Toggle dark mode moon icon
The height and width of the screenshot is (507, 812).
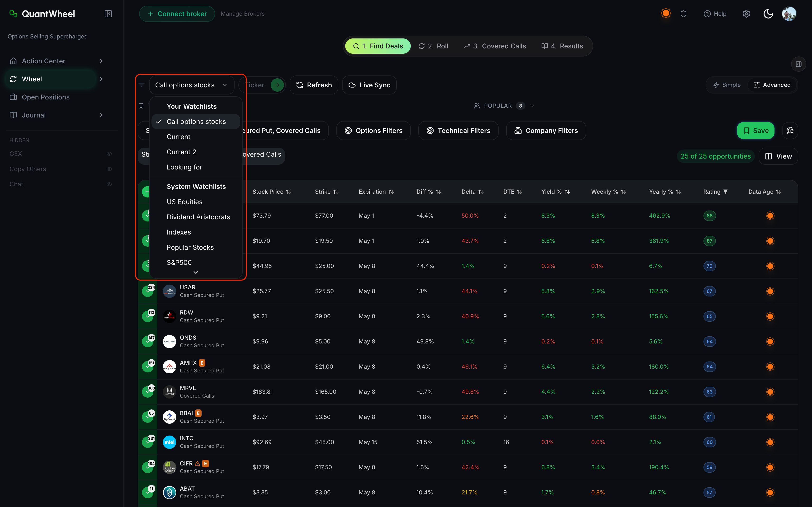tap(768, 14)
